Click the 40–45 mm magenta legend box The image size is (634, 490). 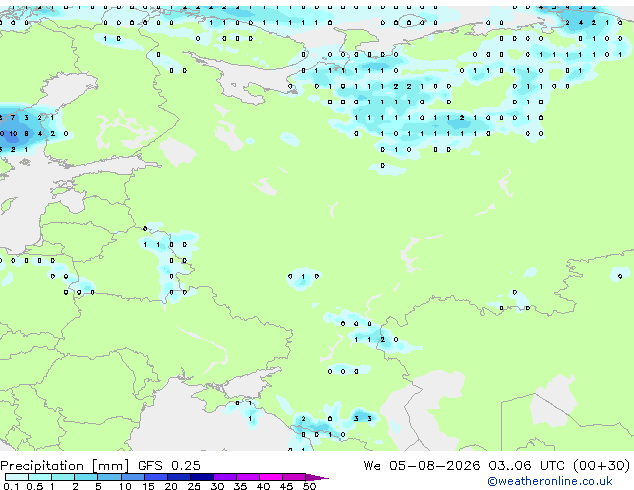pos(271,477)
